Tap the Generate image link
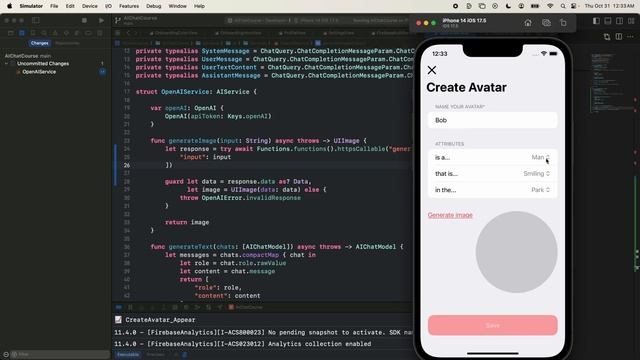 [450, 215]
